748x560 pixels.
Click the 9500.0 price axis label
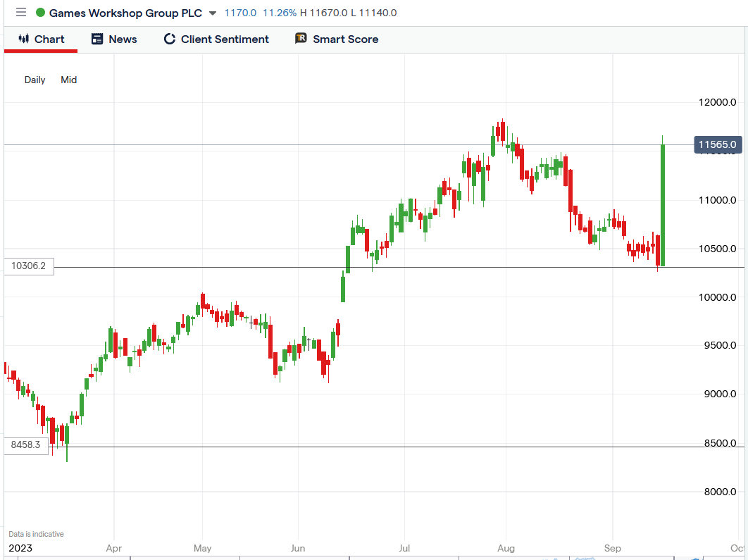click(x=720, y=346)
